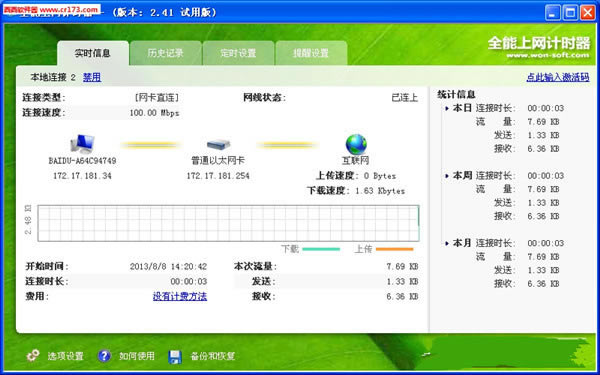
Task: Click the gateway address 172.17.181.254
Action: 218,176
